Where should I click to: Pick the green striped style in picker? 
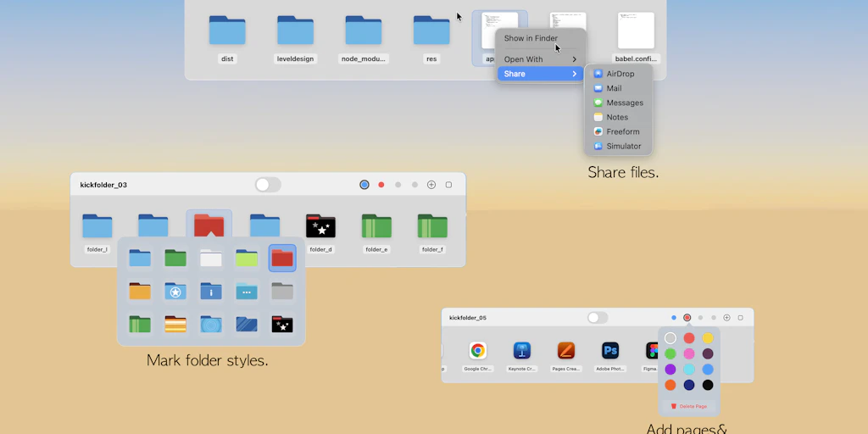tap(140, 324)
